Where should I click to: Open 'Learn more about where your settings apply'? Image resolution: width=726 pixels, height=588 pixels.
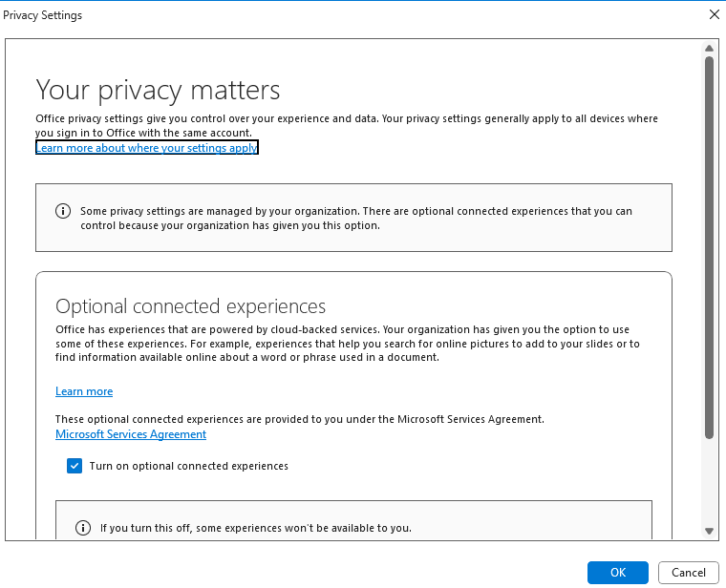click(147, 148)
